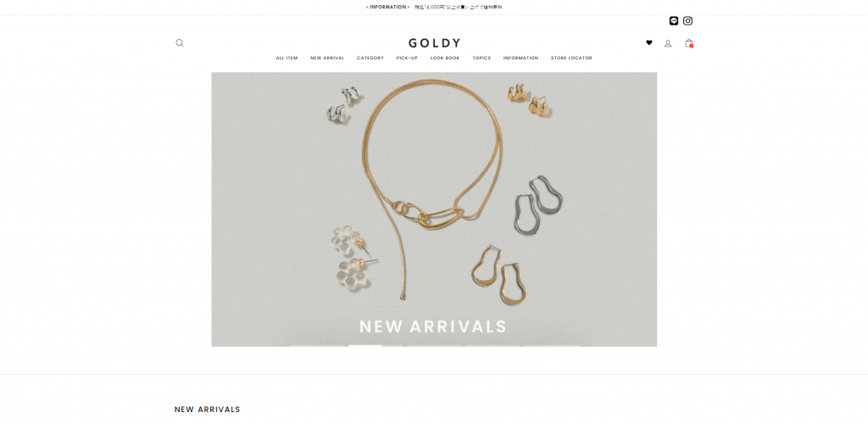The image size is (868, 424).
Task: Select the first carousel slide indicator
Action: click(x=318, y=346)
